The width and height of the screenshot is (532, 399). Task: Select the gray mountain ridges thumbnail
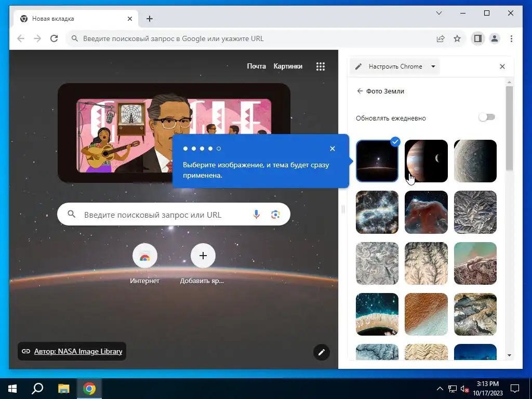475,212
